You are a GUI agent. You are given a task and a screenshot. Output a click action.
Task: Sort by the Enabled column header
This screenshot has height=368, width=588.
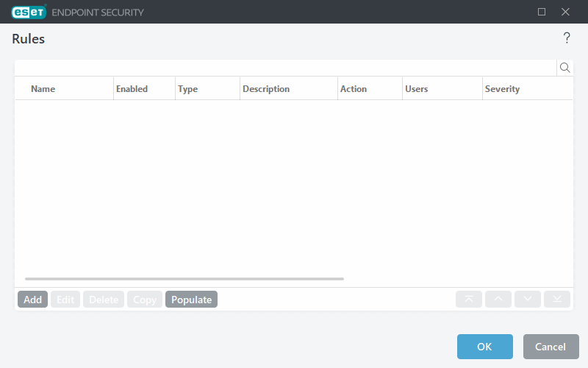click(x=132, y=89)
